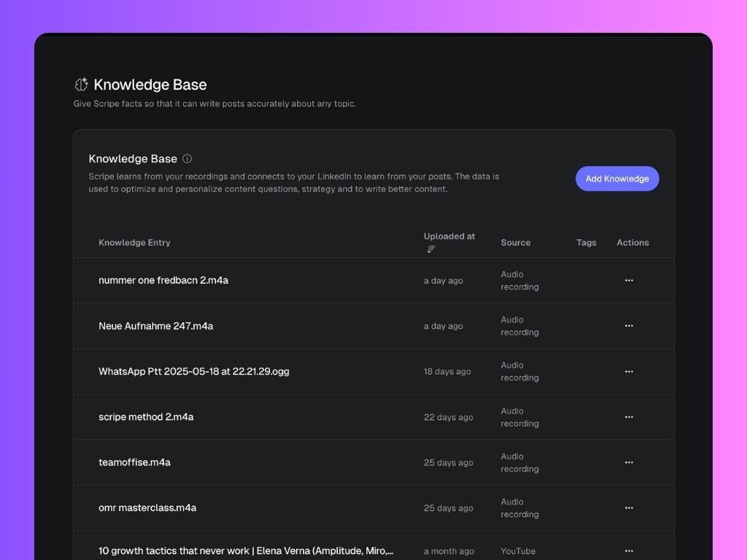Click the Add Knowledge button
The width and height of the screenshot is (747, 560).
click(x=617, y=179)
